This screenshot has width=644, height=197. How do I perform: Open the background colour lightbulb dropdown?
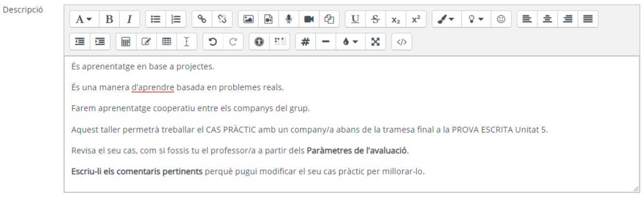(x=475, y=19)
